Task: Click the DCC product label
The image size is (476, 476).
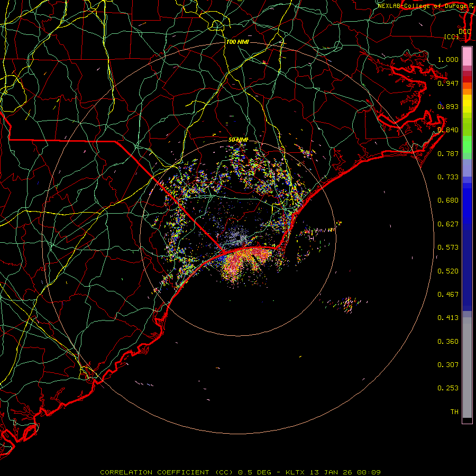Action: pos(465,31)
